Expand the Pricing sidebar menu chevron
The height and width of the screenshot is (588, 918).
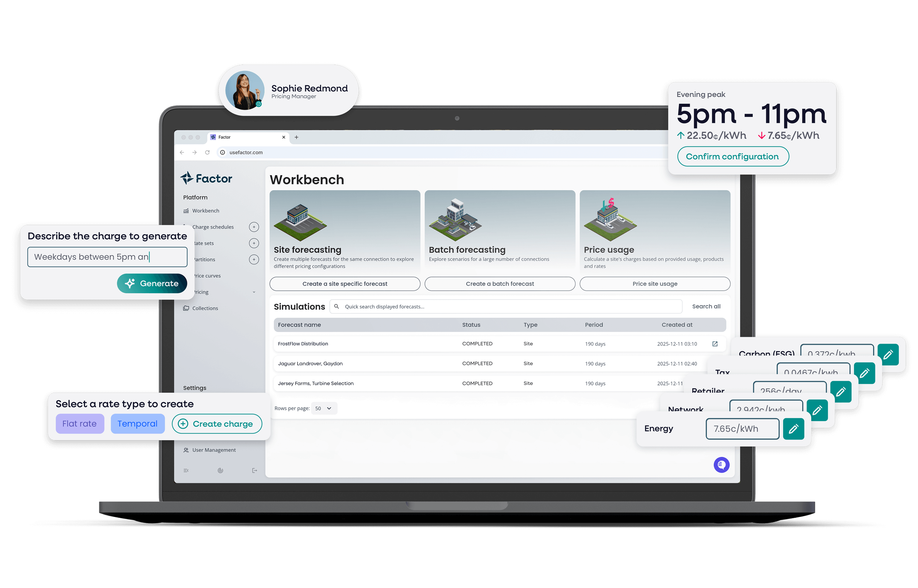tap(254, 292)
